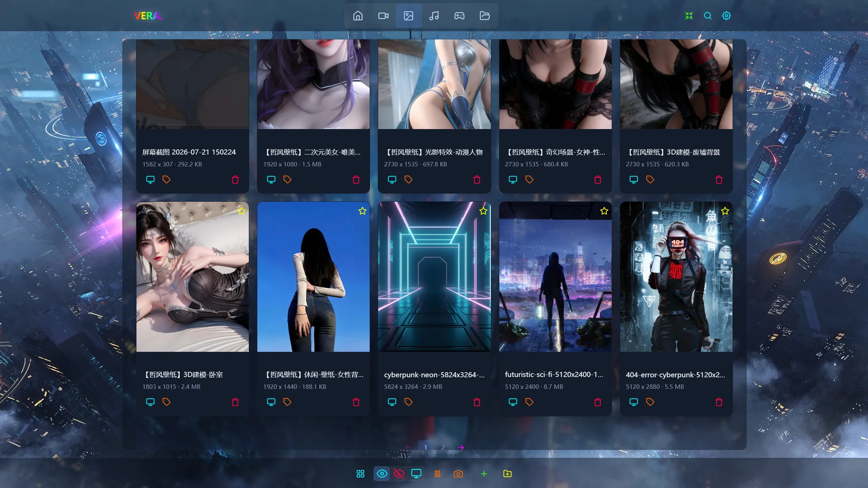The image size is (868, 488).
Task: Click the search magnifier icon
Action: pos(708,16)
